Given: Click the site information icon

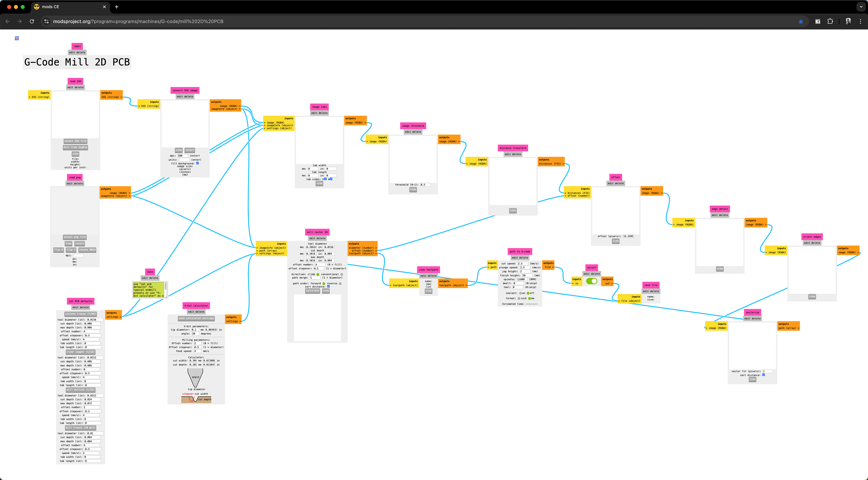Looking at the screenshot, I should pos(47,22).
